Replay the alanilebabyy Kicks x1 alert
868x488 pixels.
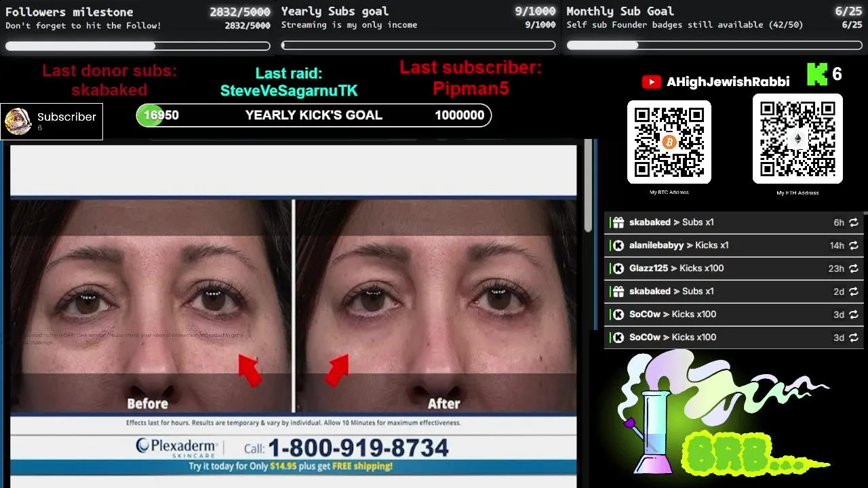[854, 245]
